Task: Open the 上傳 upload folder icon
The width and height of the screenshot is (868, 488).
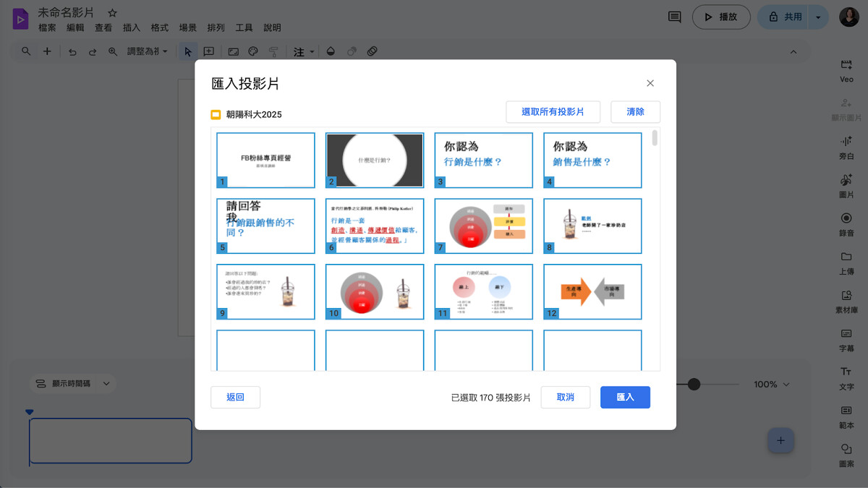Action: (x=846, y=257)
